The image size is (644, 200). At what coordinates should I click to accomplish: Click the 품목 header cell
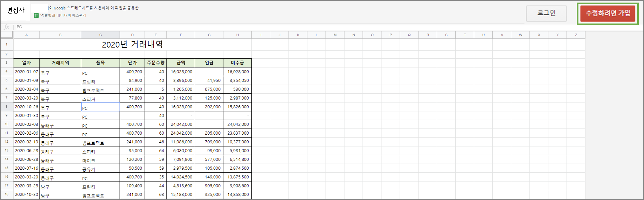100,63
